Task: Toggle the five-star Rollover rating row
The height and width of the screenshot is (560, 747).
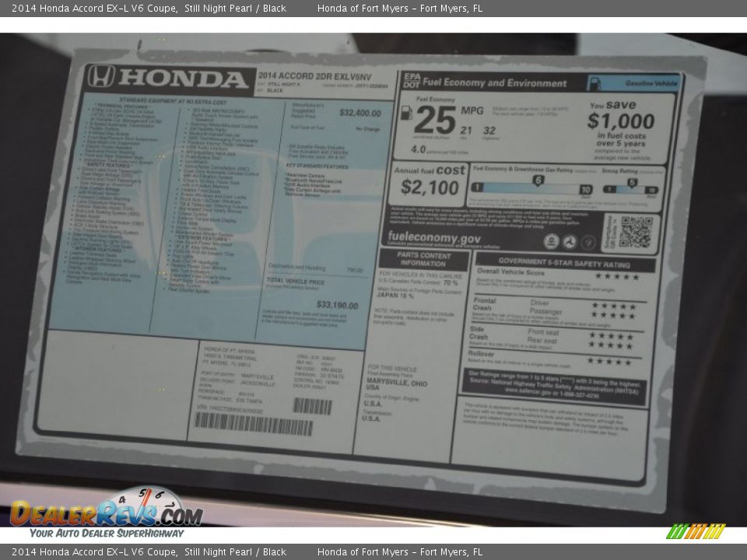Action: [609, 361]
